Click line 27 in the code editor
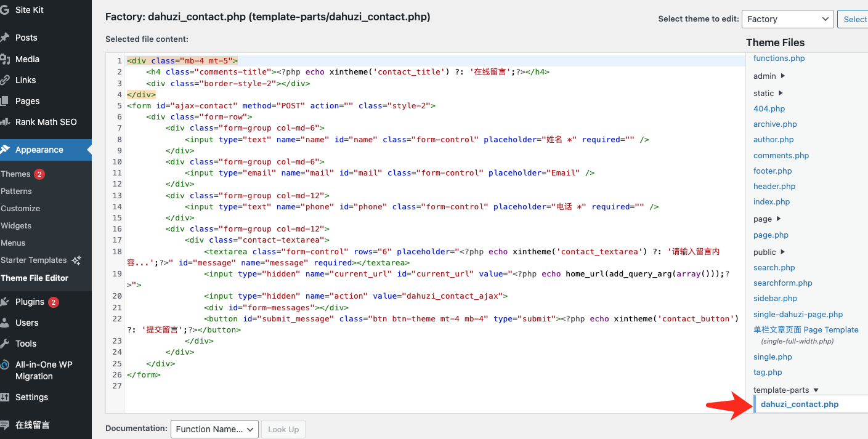This screenshot has width=868, height=439. 370,386
